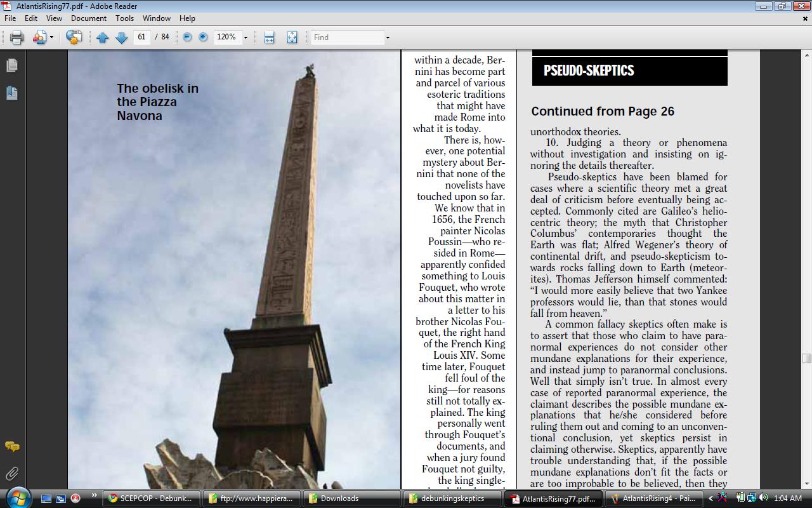812x508 pixels.
Task: Switch to Downloads folder taskbar button
Action: 352,498
